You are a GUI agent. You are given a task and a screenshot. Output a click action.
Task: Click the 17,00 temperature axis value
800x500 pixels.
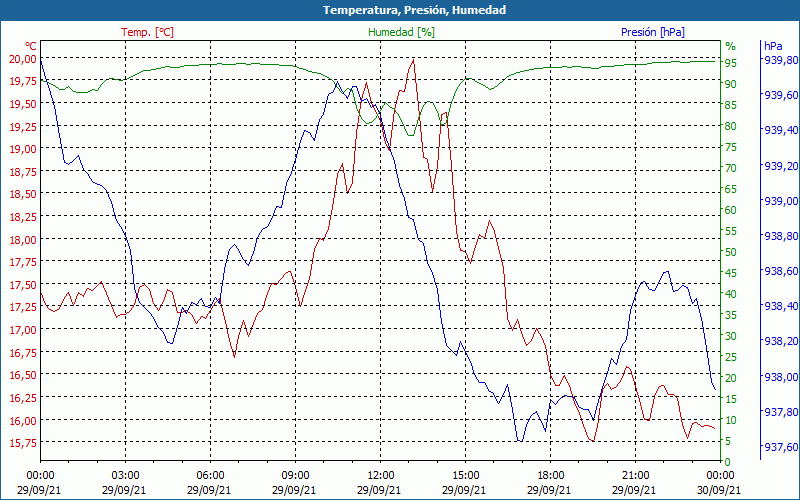point(22,331)
